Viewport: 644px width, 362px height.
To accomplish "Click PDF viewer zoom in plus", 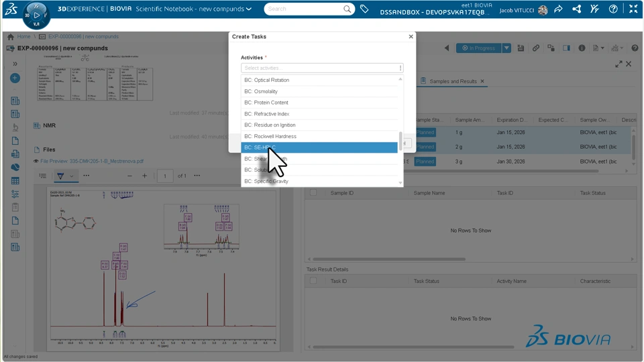I will point(145,176).
